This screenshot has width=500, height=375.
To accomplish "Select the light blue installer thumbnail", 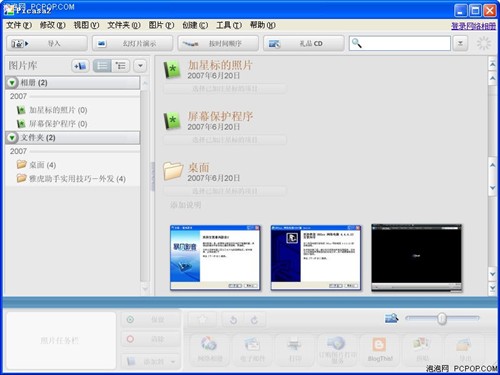I will point(215,257).
